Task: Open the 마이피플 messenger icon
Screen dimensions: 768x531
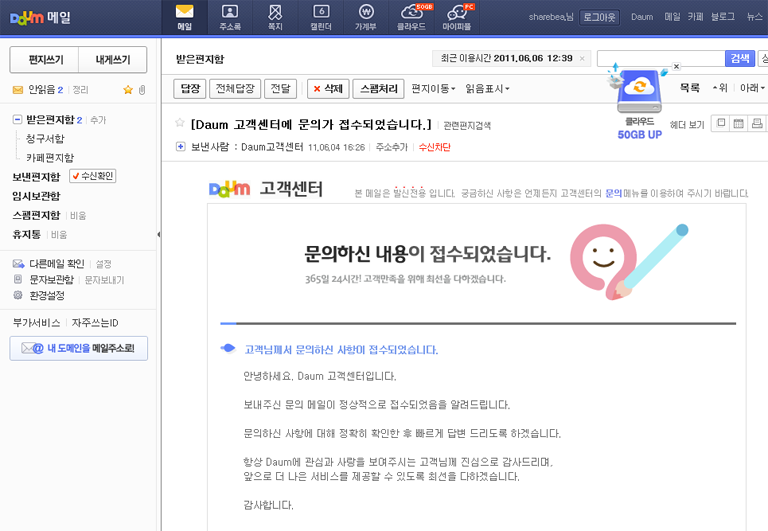Action: [x=457, y=17]
